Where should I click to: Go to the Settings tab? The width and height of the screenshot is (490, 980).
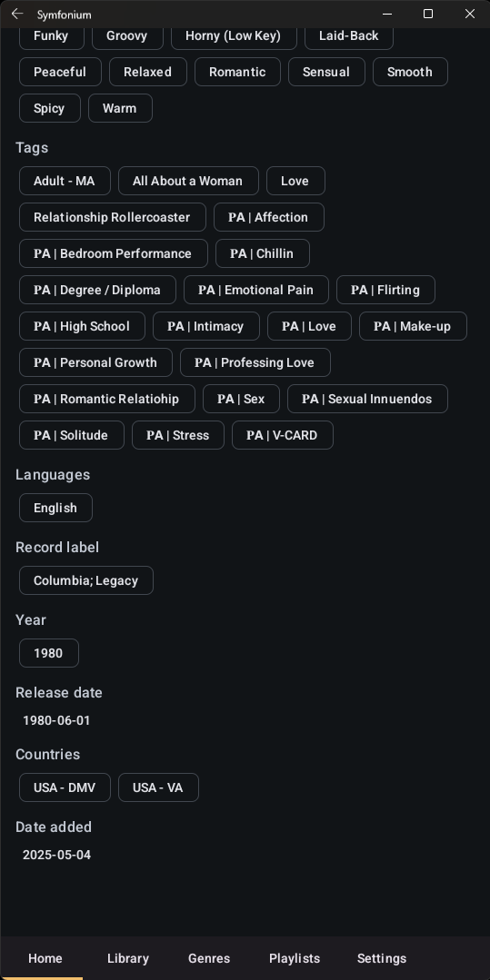tap(382, 958)
